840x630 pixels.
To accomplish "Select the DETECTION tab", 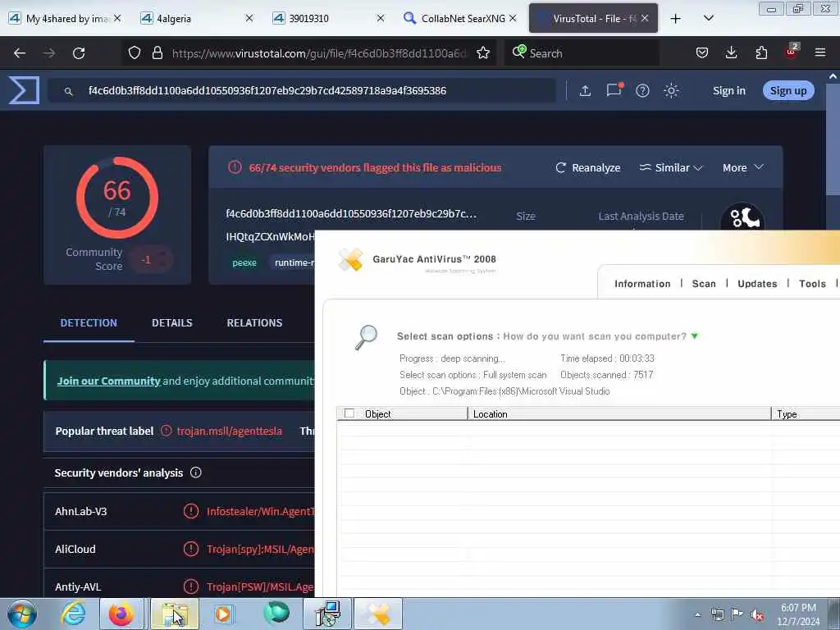I will click(89, 323).
